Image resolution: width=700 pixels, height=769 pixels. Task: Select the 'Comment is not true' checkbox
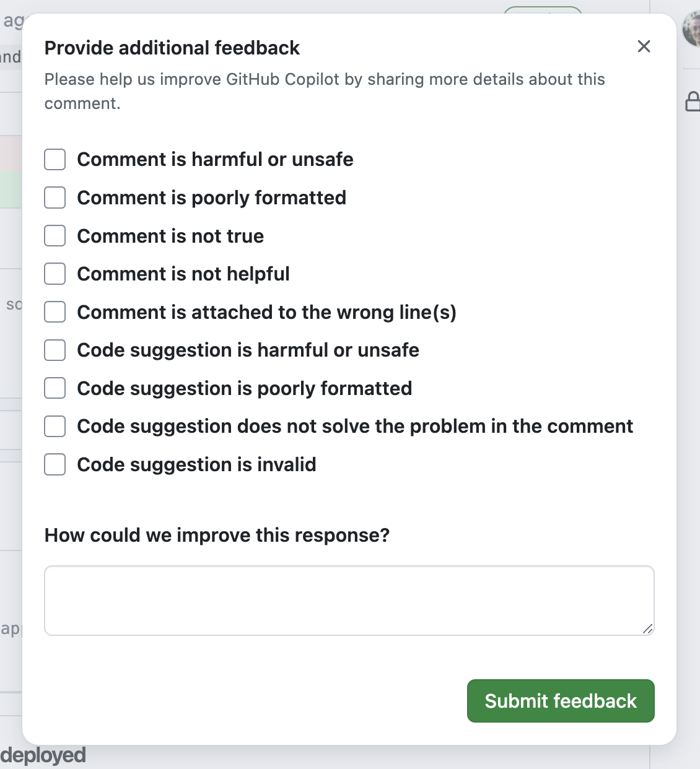[x=55, y=235]
